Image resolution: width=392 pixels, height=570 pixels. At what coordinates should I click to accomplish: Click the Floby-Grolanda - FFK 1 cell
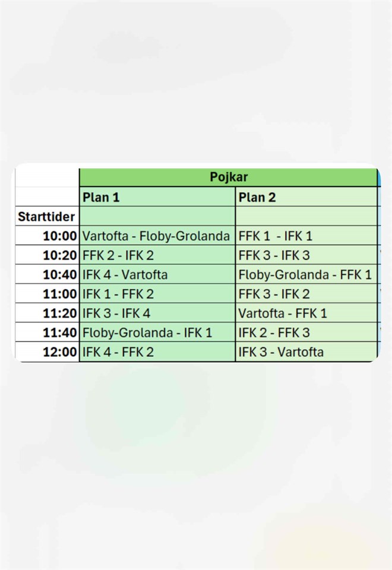point(305,274)
